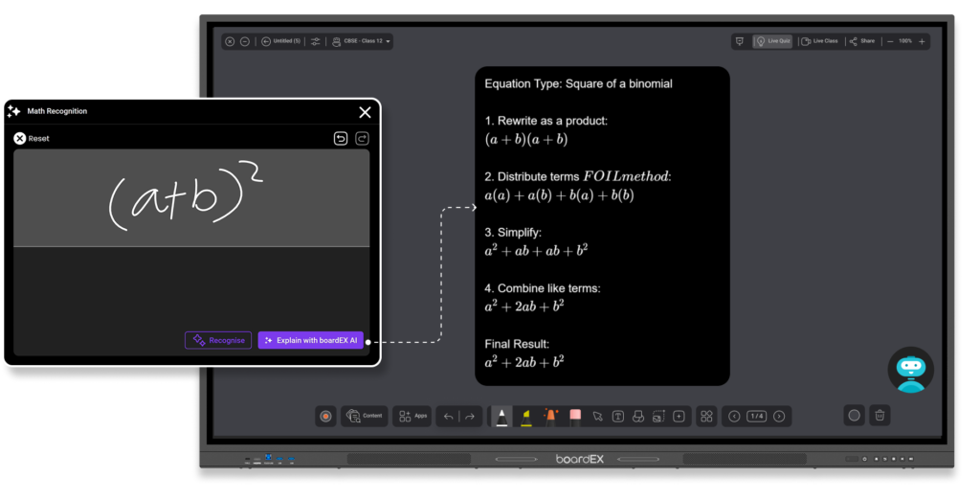Pick the pink eraser tool

click(x=575, y=416)
